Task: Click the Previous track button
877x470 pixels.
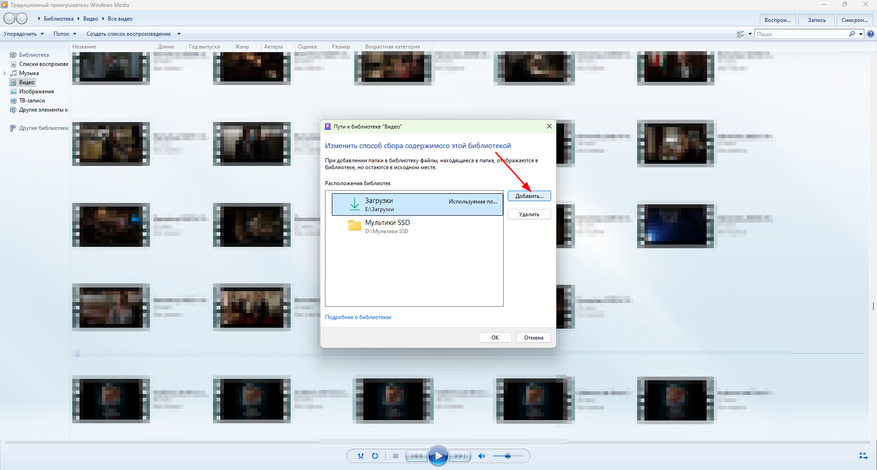Action: tap(417, 456)
